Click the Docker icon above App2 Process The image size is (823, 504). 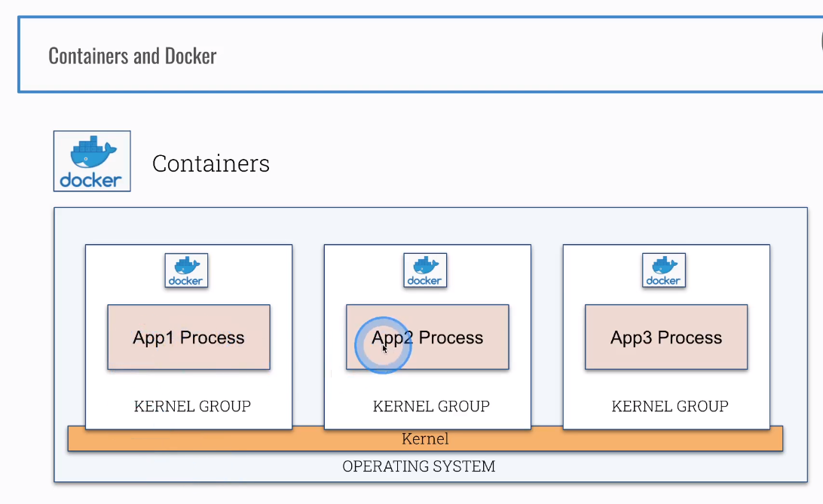(x=425, y=270)
